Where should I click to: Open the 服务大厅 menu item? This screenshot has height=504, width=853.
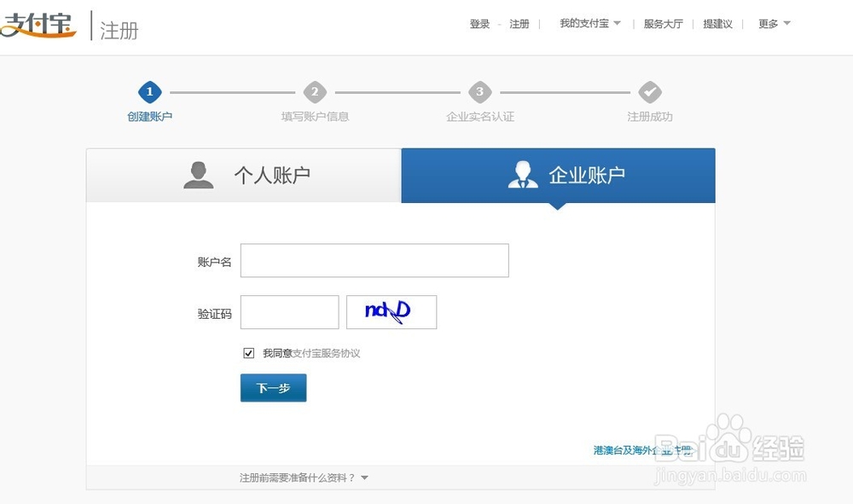[x=663, y=23]
